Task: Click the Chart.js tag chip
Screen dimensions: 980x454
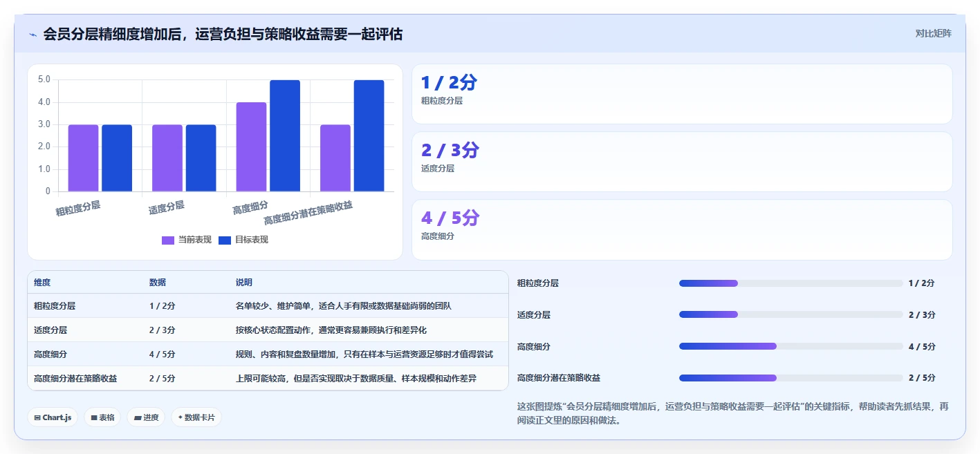Action: click(x=53, y=417)
